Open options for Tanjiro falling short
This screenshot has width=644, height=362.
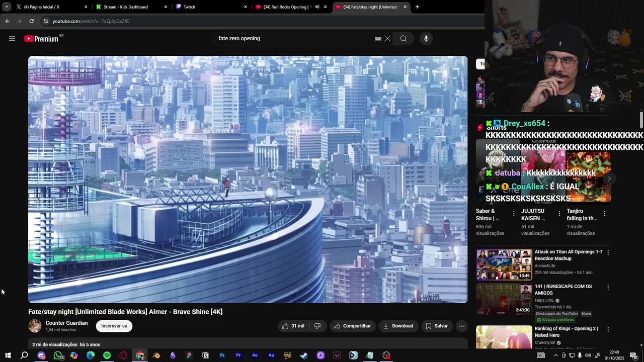point(604,214)
